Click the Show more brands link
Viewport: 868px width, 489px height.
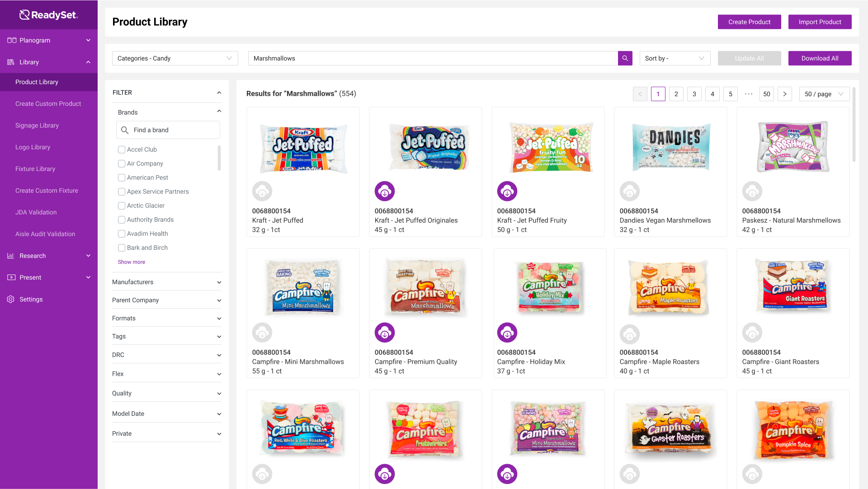pyautogui.click(x=132, y=262)
